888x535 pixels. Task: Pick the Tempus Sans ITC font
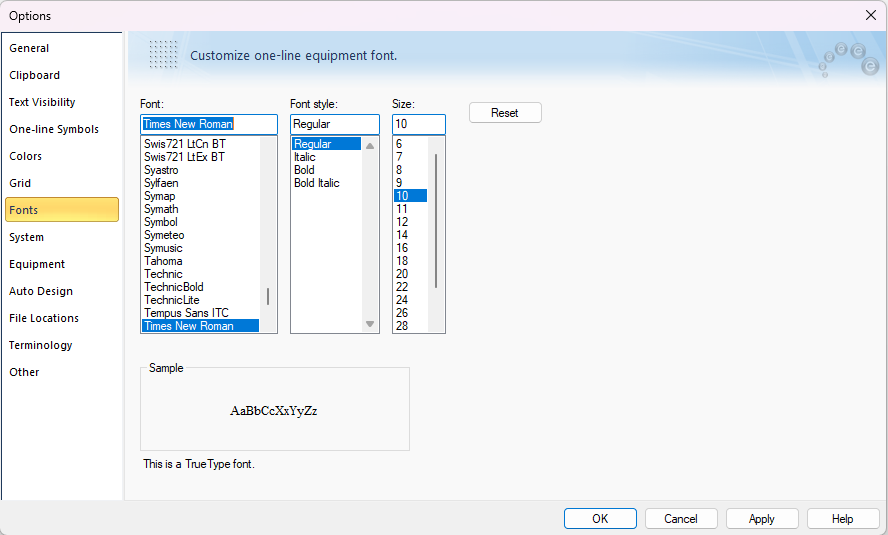(x=200, y=313)
